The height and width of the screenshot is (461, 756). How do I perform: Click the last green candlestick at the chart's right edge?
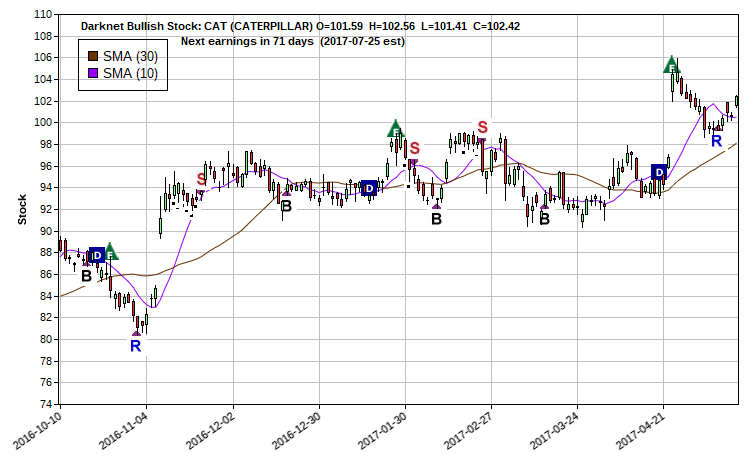coord(736,101)
